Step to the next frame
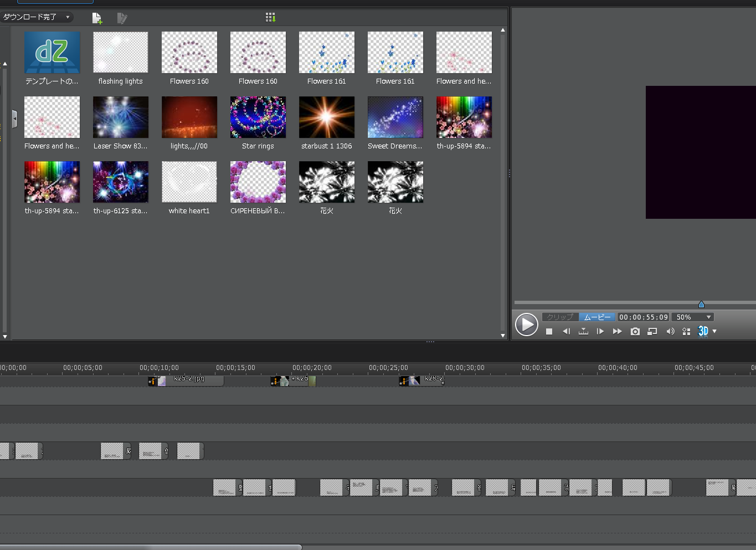This screenshot has width=756, height=550. (600, 331)
